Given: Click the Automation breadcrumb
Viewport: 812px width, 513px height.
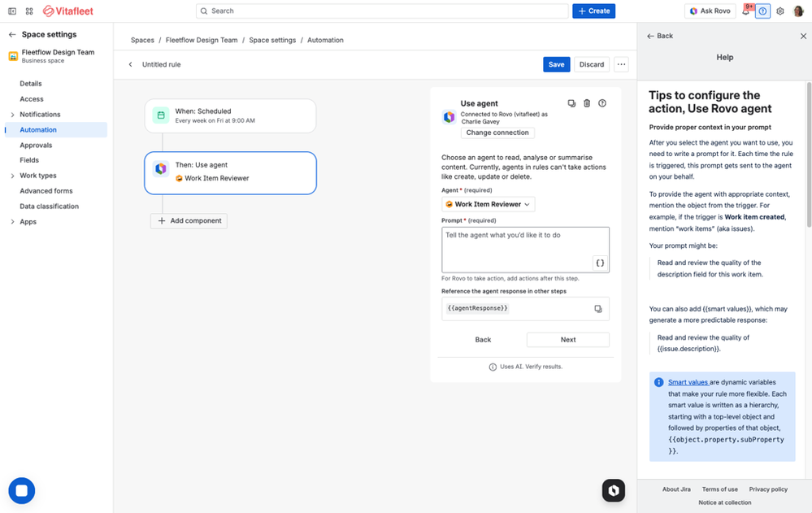Looking at the screenshot, I should pos(325,40).
